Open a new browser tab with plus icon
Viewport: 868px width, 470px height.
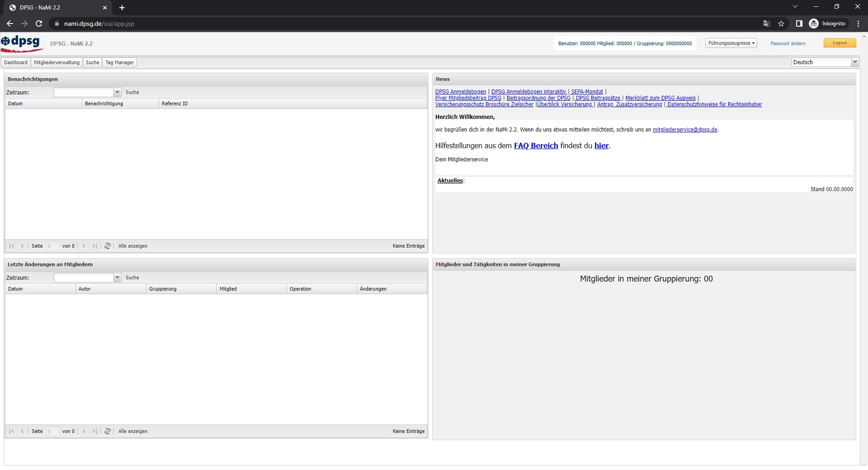point(122,8)
